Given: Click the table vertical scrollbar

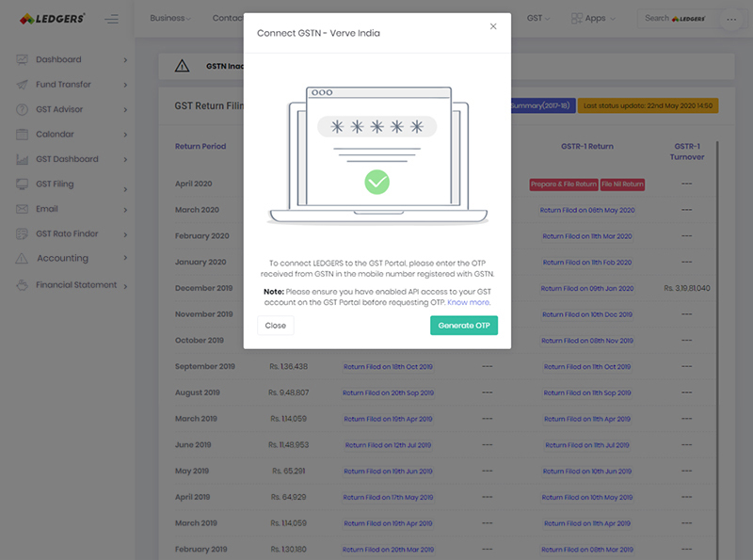Looking at the screenshot, I should (x=717, y=349).
